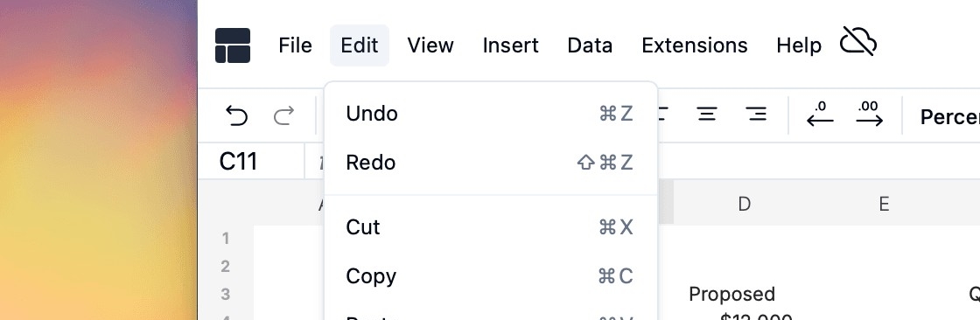Viewport: 980px width, 320px height.
Task: Open the Data menu
Action: click(x=590, y=45)
